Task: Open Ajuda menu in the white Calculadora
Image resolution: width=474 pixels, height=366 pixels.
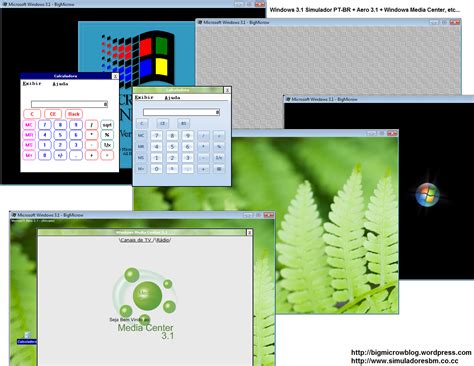Action: [60, 84]
